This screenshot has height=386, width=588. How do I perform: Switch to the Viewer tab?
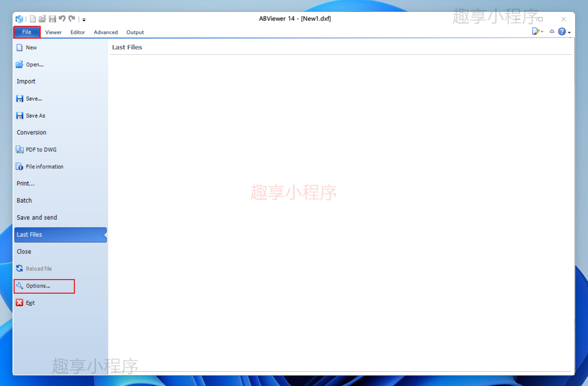pyautogui.click(x=53, y=32)
